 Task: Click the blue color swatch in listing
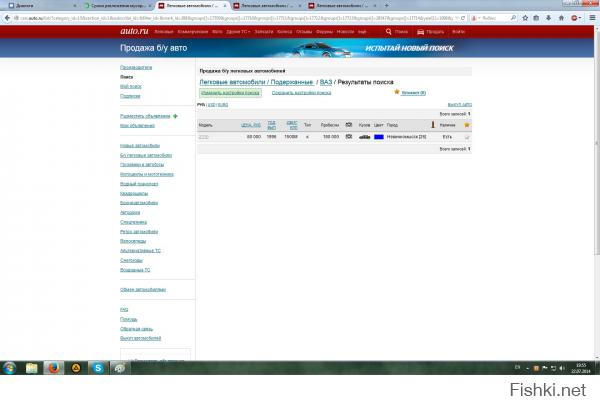click(x=379, y=136)
